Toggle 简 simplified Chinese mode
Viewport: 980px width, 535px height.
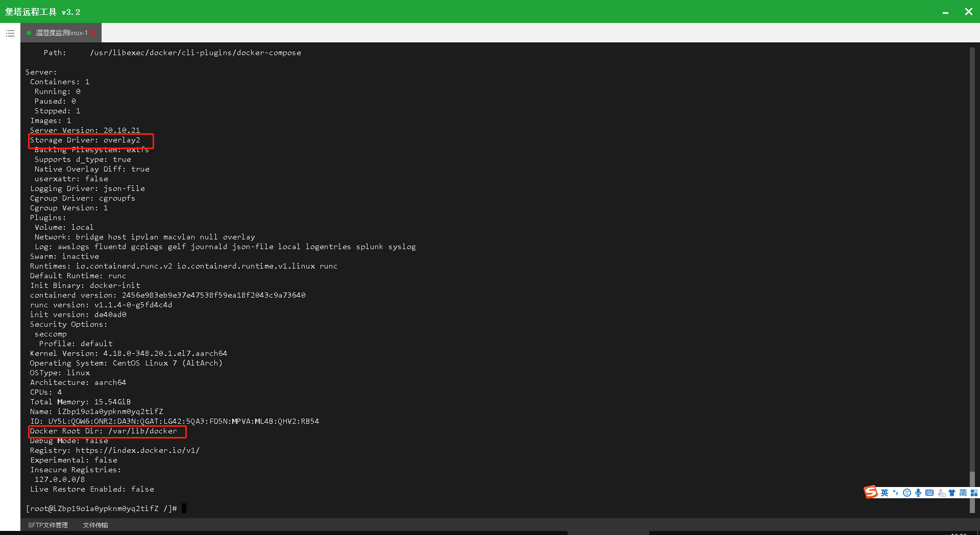tap(963, 493)
